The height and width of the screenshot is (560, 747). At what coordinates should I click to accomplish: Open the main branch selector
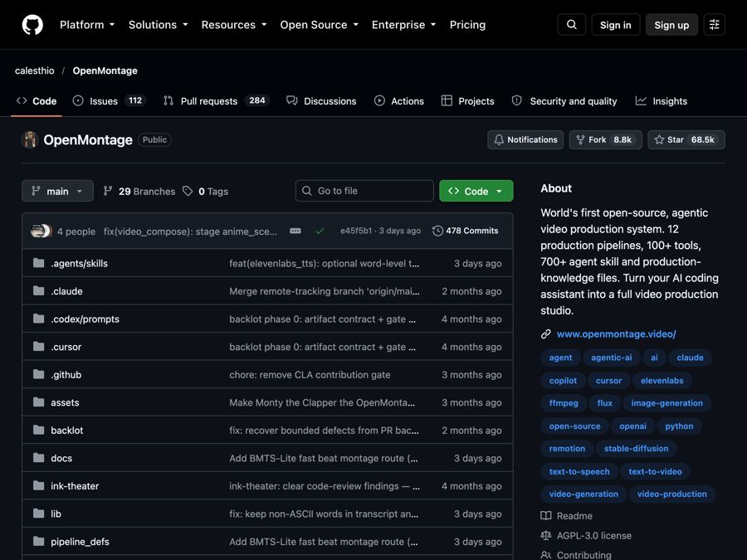coord(57,191)
